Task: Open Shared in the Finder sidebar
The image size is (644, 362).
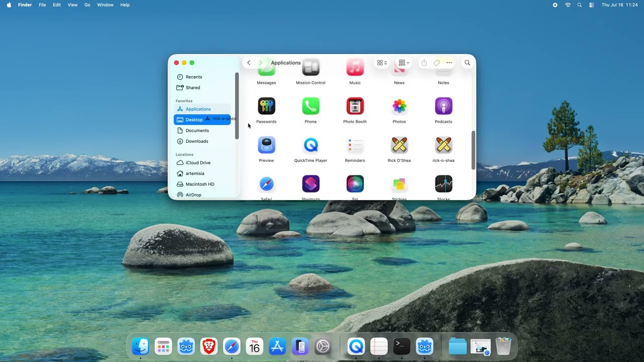Action: pyautogui.click(x=202, y=87)
